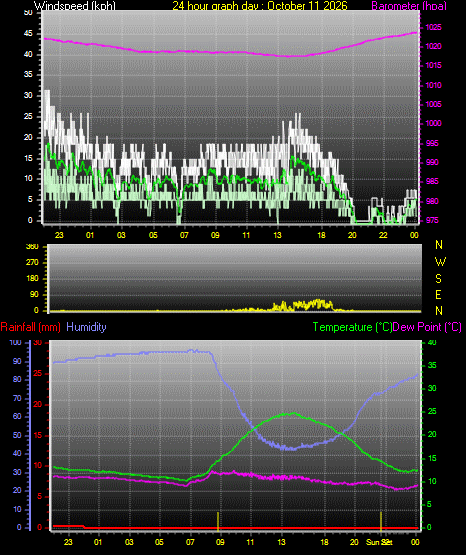
Task: Click the 1010 barometer scale value
Action: pos(433,85)
